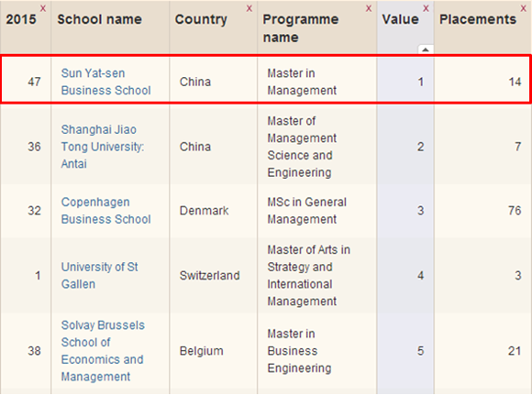The image size is (532, 395).
Task: Sort by the School name column header
Action: coord(99,19)
